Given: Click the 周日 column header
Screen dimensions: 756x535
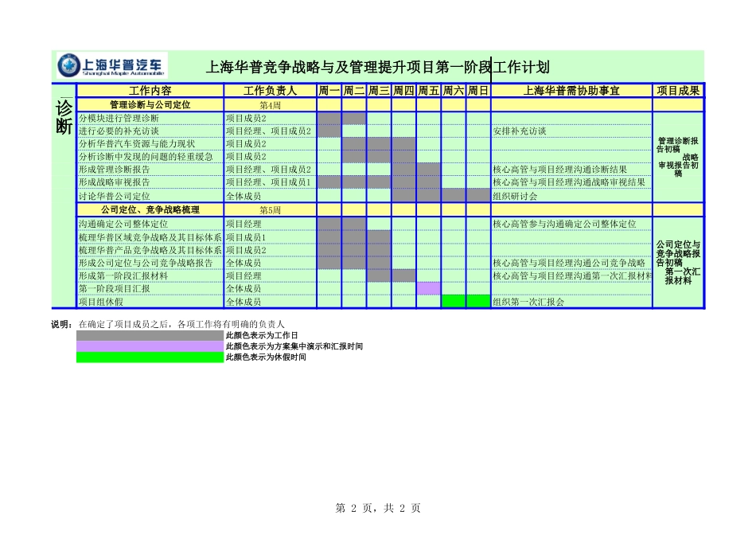Looking at the screenshot, I should point(478,90).
